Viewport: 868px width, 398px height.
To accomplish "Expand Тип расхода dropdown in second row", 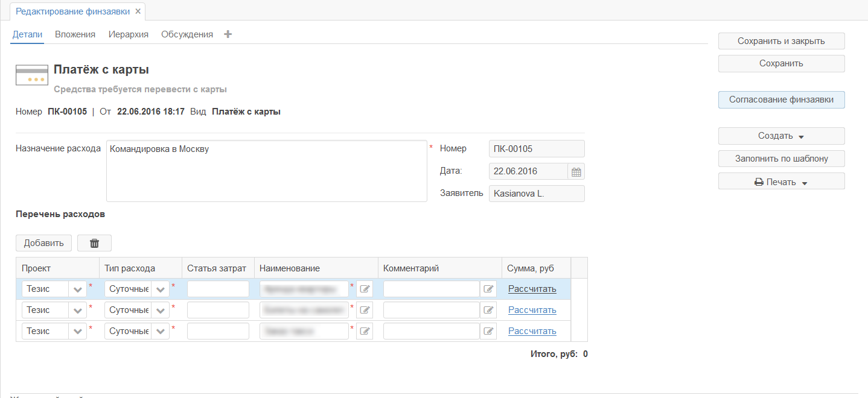I will (160, 311).
